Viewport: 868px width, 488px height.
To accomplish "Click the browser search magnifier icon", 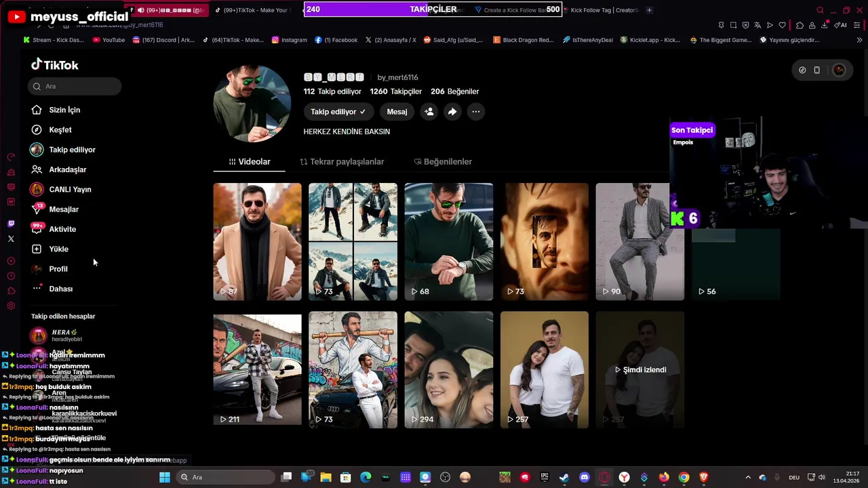I will (820, 10).
